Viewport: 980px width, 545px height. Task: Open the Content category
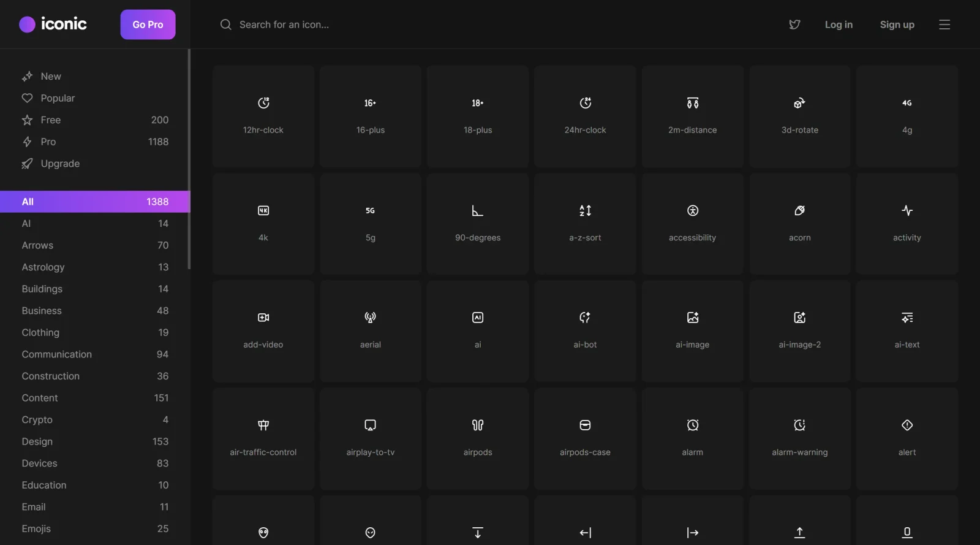(x=95, y=398)
